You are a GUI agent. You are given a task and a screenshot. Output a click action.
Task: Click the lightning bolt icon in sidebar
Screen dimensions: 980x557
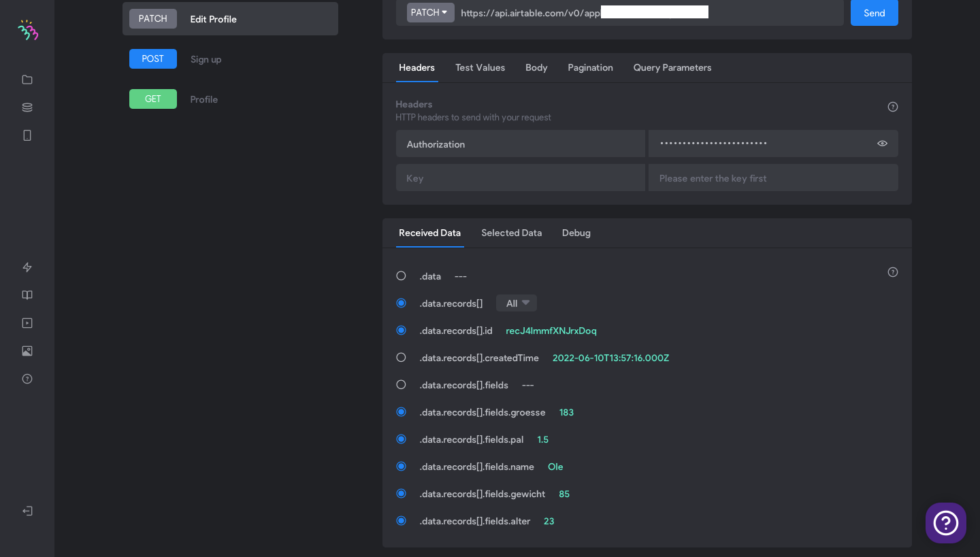pos(27,267)
